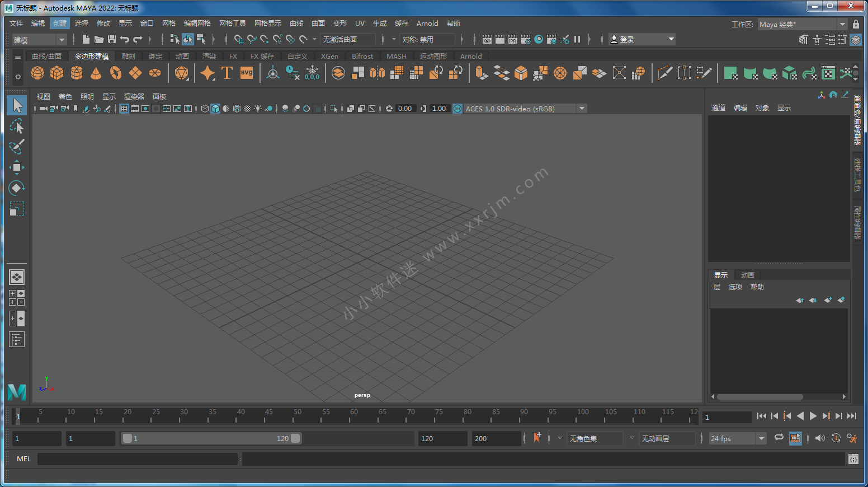Click the play forwards button
The width and height of the screenshot is (868, 487).
[813, 416]
